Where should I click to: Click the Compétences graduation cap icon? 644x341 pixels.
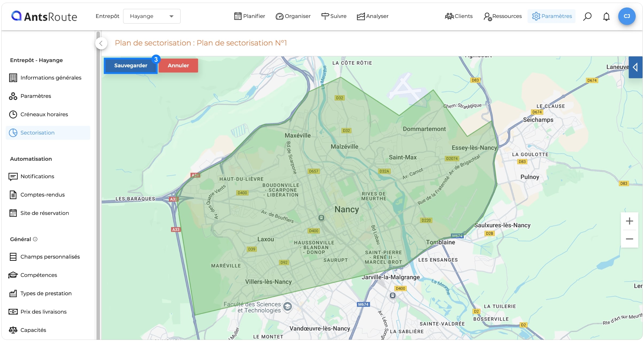pos(13,275)
